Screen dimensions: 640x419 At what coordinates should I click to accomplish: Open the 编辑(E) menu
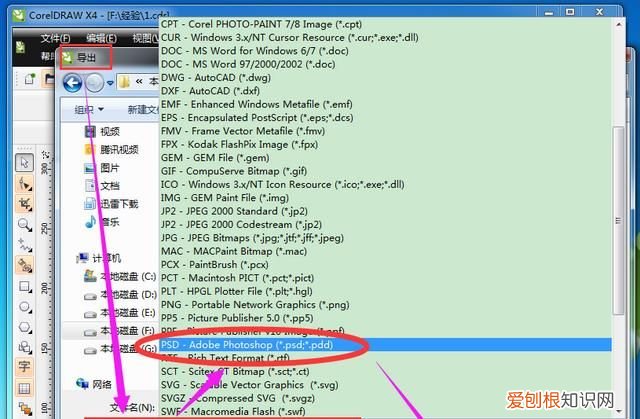coord(102,38)
